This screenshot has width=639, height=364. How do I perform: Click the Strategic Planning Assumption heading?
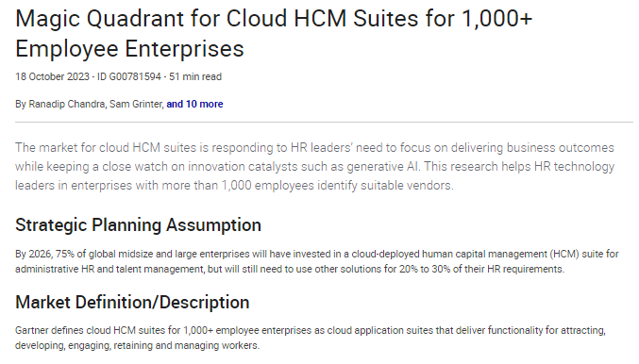point(138,225)
